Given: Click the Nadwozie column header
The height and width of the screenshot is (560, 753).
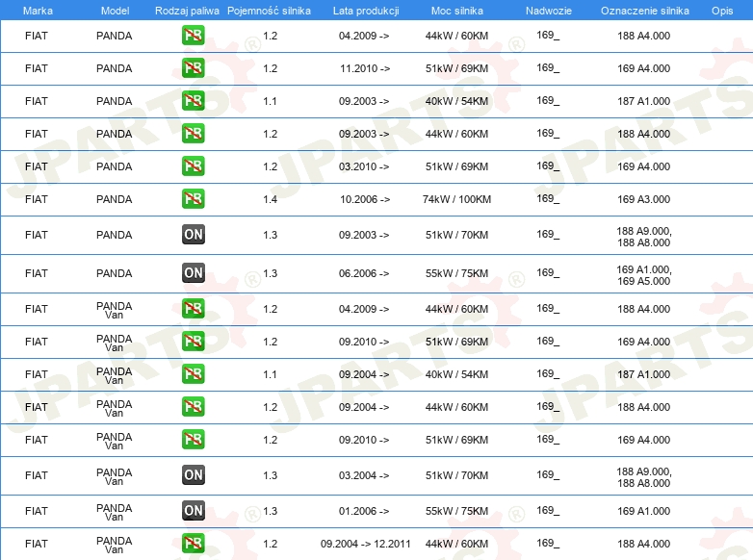Looking at the screenshot, I should tap(549, 11).
